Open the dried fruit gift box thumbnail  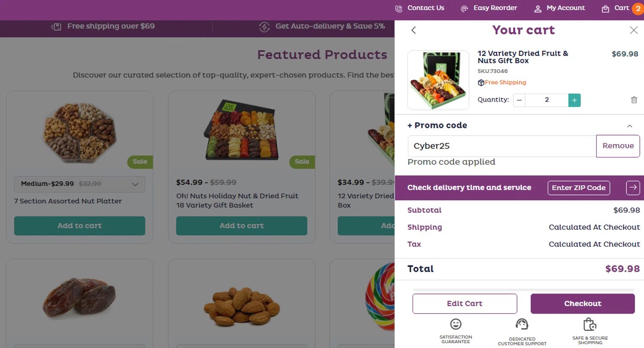click(x=438, y=80)
